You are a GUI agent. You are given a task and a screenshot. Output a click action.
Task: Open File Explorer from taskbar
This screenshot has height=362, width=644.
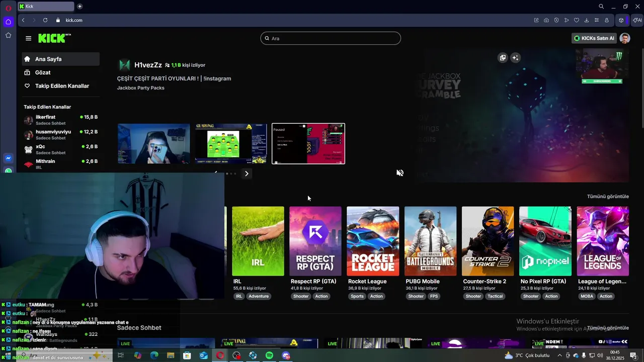point(171,355)
